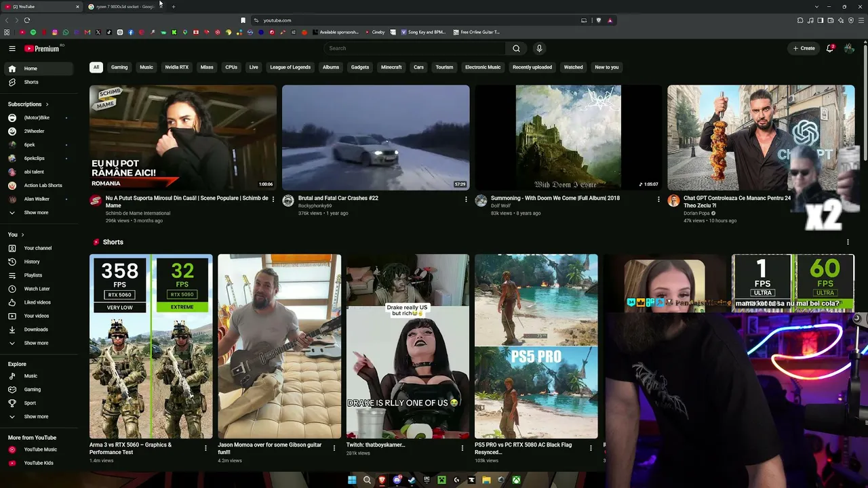The width and height of the screenshot is (868, 488).
Task: Open Windows Start menu
Action: 352,480
